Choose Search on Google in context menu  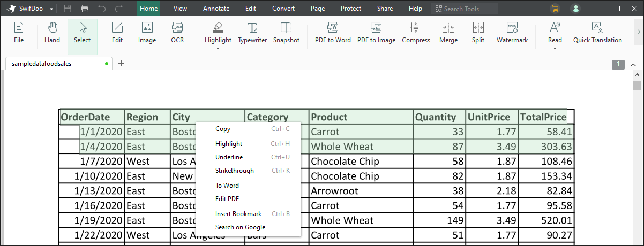click(249, 227)
